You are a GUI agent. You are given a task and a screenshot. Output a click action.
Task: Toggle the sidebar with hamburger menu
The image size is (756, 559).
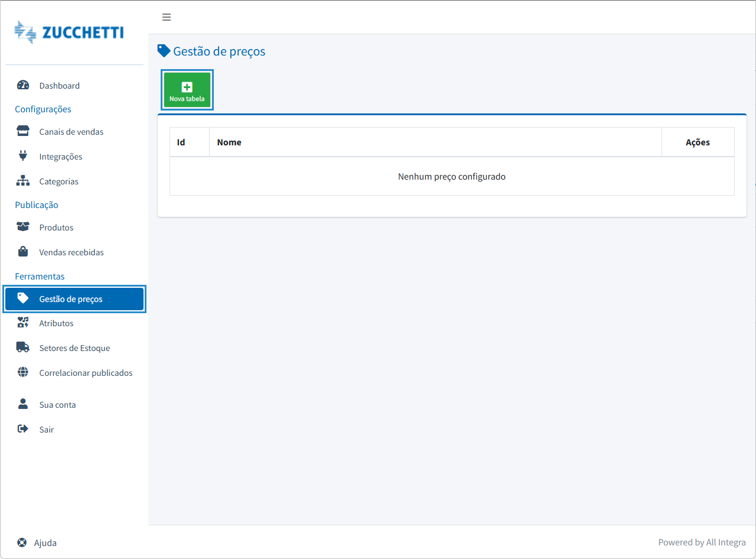pyautogui.click(x=167, y=17)
